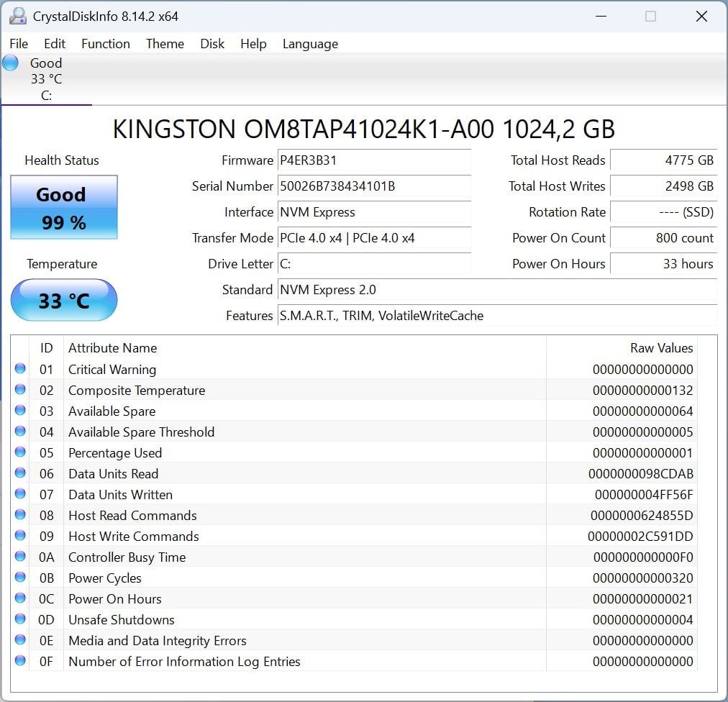Click the status dot for Critical Warning
The width and height of the screenshot is (728, 702).
(x=20, y=369)
